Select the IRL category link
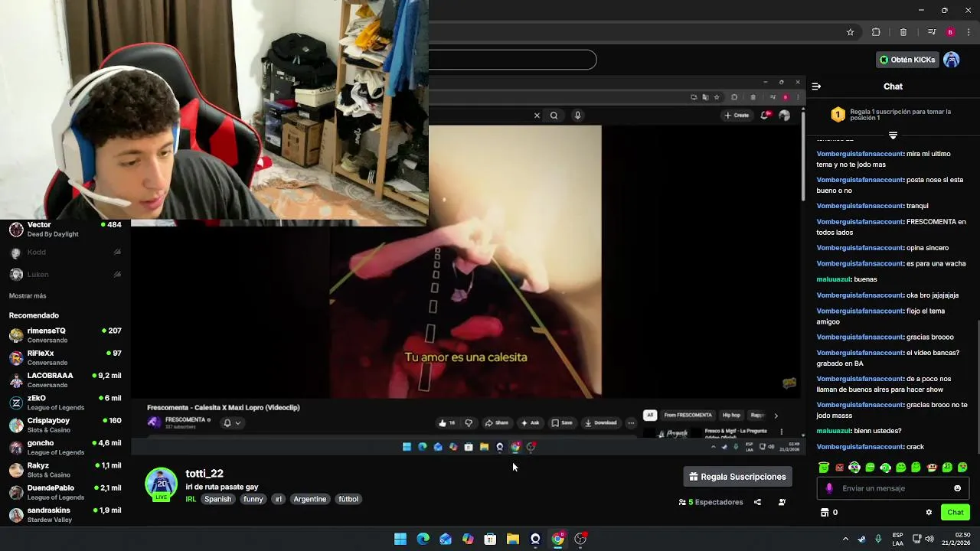This screenshot has height=551, width=980. coord(191,499)
